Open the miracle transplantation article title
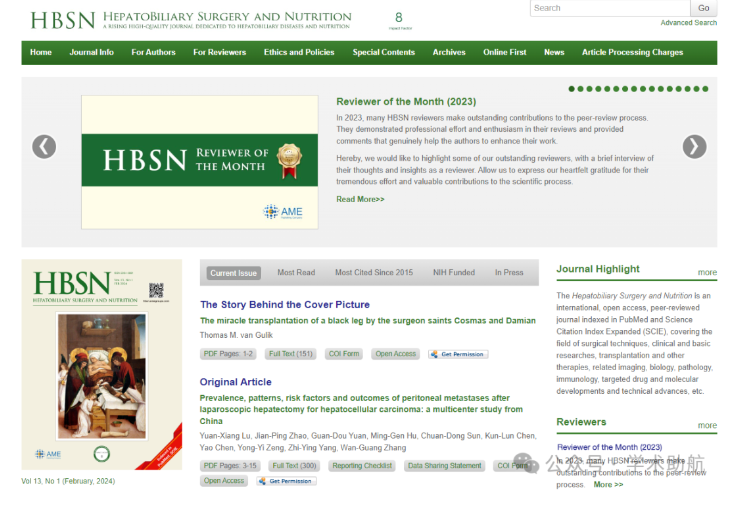The image size is (750, 509). pyautogui.click(x=367, y=321)
